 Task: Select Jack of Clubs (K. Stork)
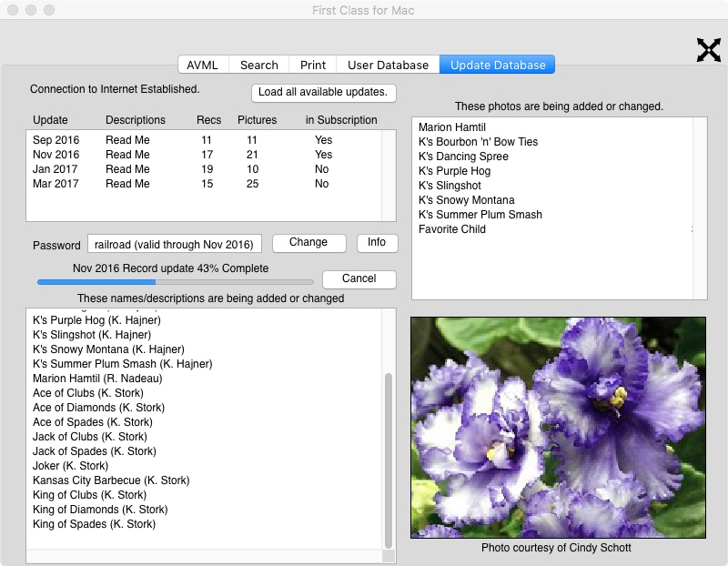pyautogui.click(x=90, y=437)
